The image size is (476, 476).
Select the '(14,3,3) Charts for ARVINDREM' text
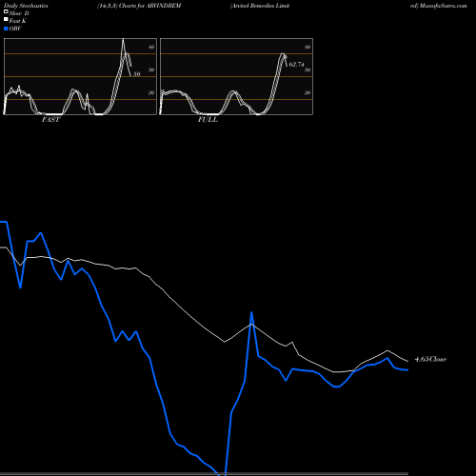point(139,6)
